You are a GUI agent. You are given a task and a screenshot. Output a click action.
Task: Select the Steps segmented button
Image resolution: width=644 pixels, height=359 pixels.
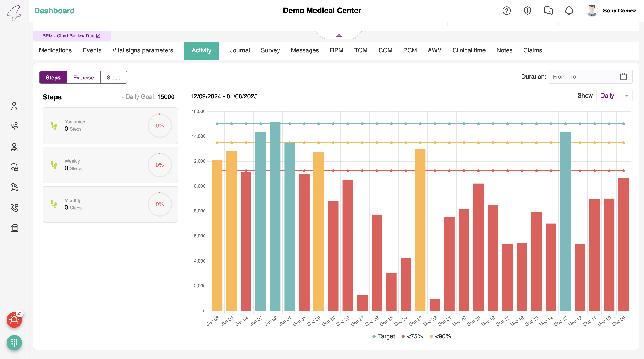53,78
